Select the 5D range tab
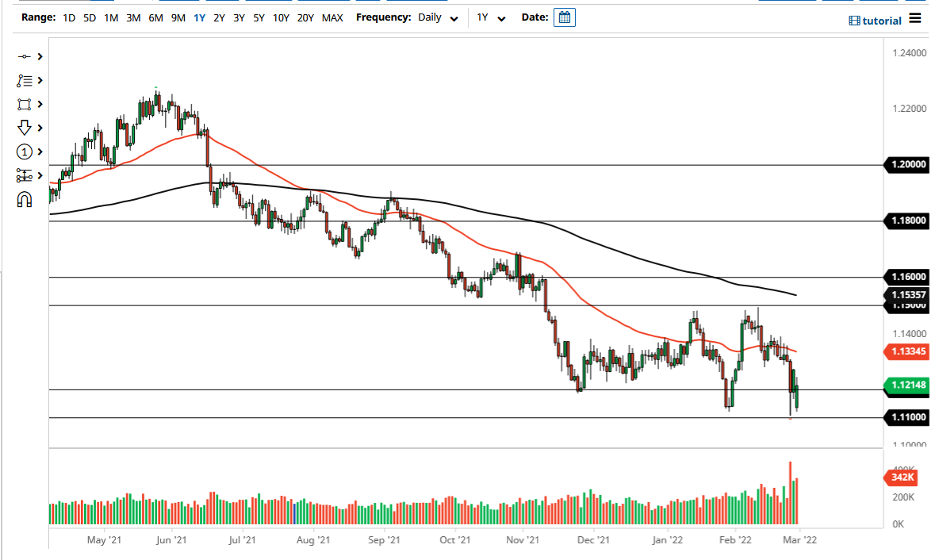The width and height of the screenshot is (939, 560). coord(89,17)
